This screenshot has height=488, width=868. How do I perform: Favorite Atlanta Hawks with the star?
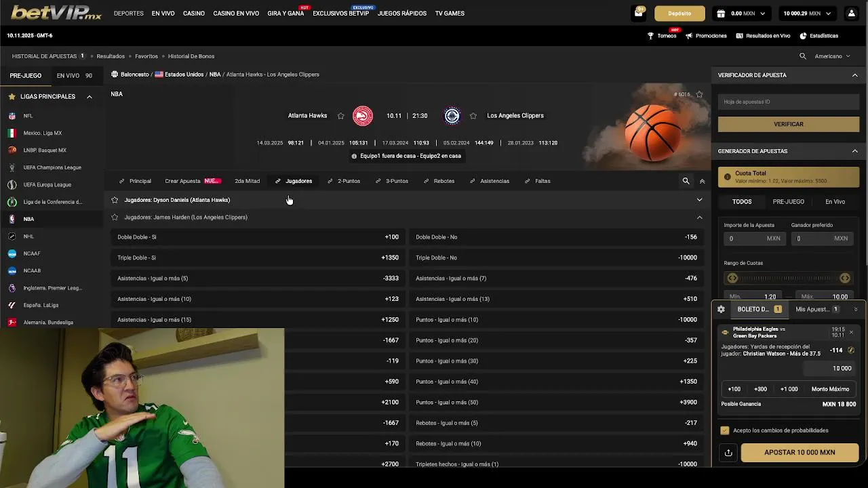(x=340, y=116)
